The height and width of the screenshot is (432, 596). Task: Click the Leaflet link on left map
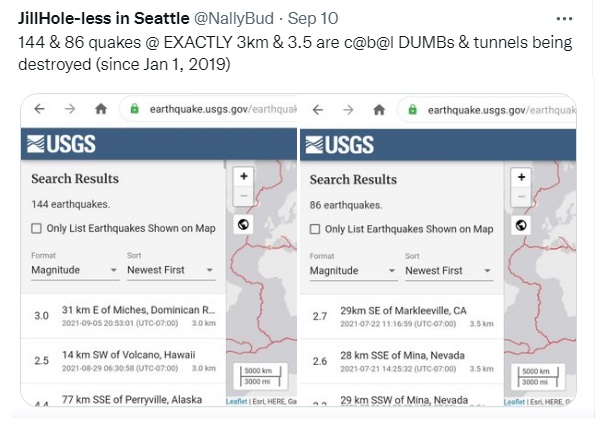tap(236, 401)
